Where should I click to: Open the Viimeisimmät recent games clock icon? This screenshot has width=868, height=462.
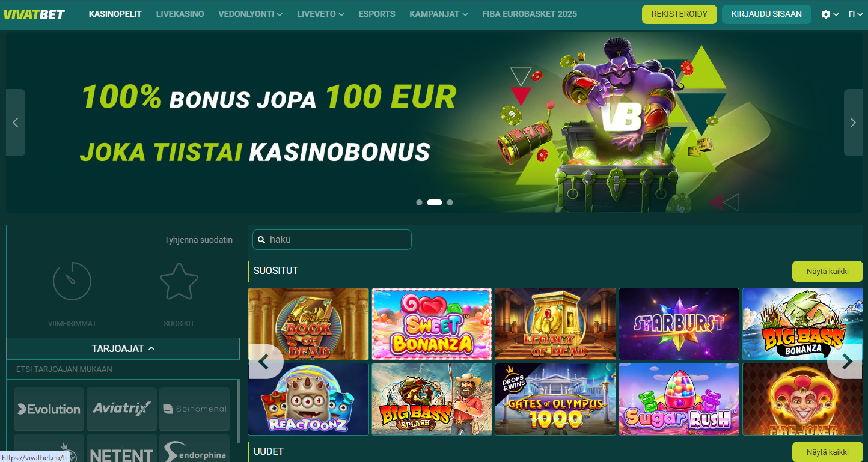[72, 281]
